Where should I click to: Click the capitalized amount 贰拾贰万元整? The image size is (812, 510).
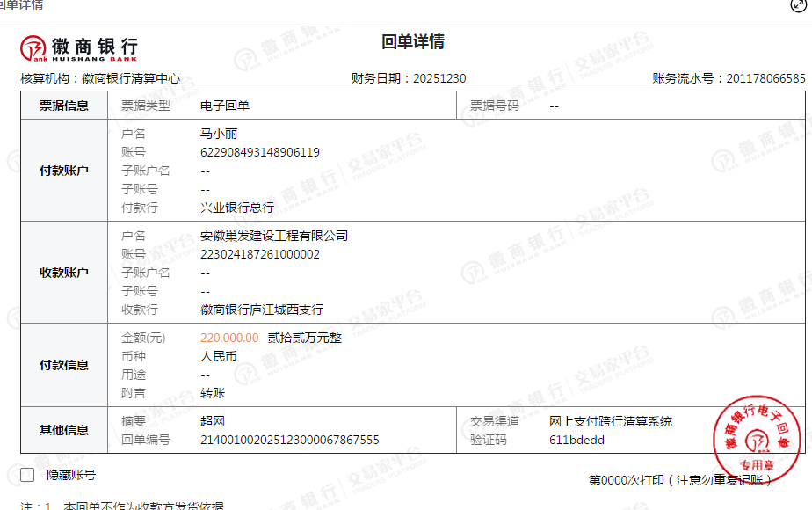click(x=304, y=338)
